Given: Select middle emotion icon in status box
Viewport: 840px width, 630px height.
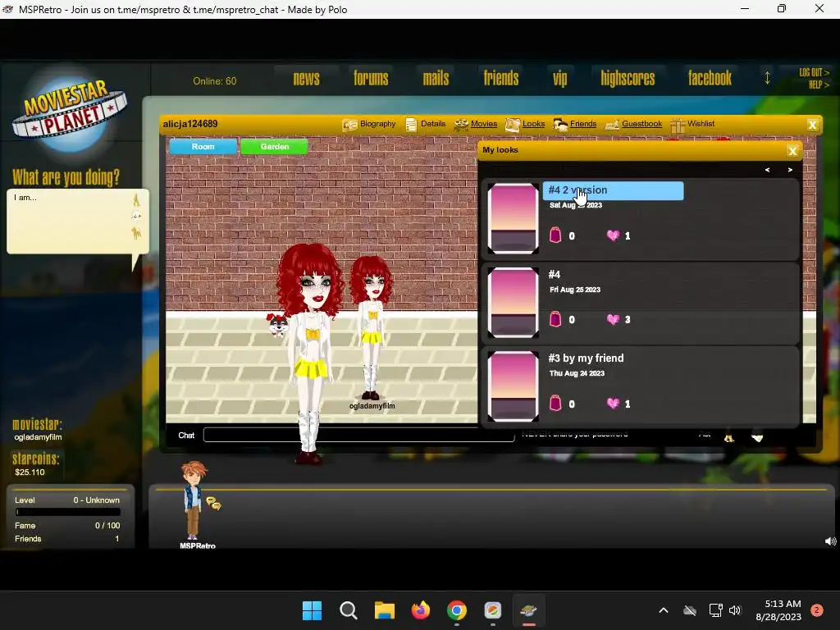Looking at the screenshot, I should point(137,216).
